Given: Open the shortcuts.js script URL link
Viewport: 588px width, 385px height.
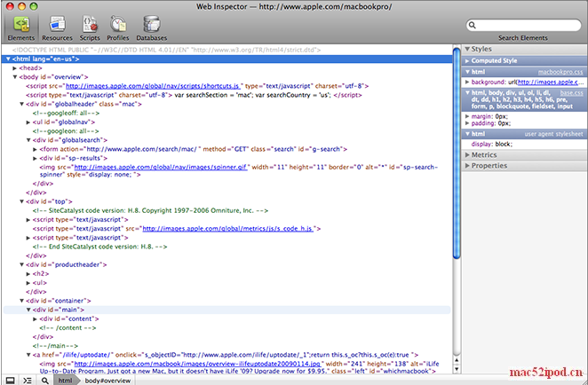Looking at the screenshot, I should 153,86.
